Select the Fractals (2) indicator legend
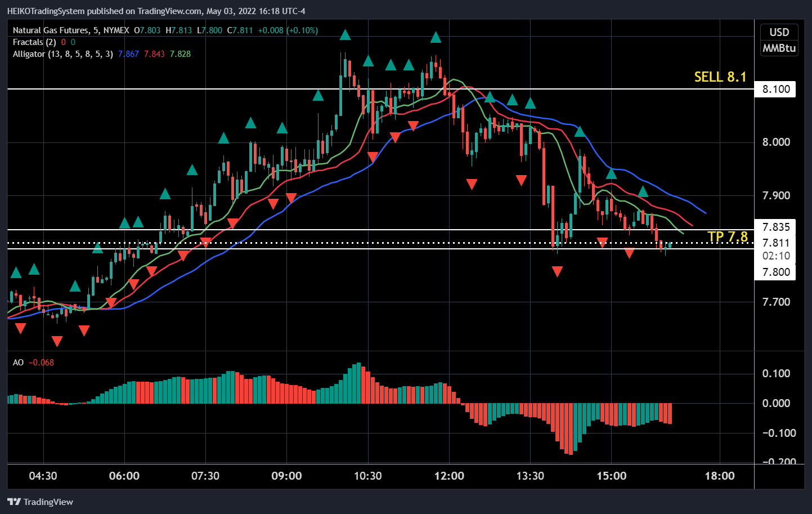Image resolution: width=812 pixels, height=514 pixels. pos(34,42)
